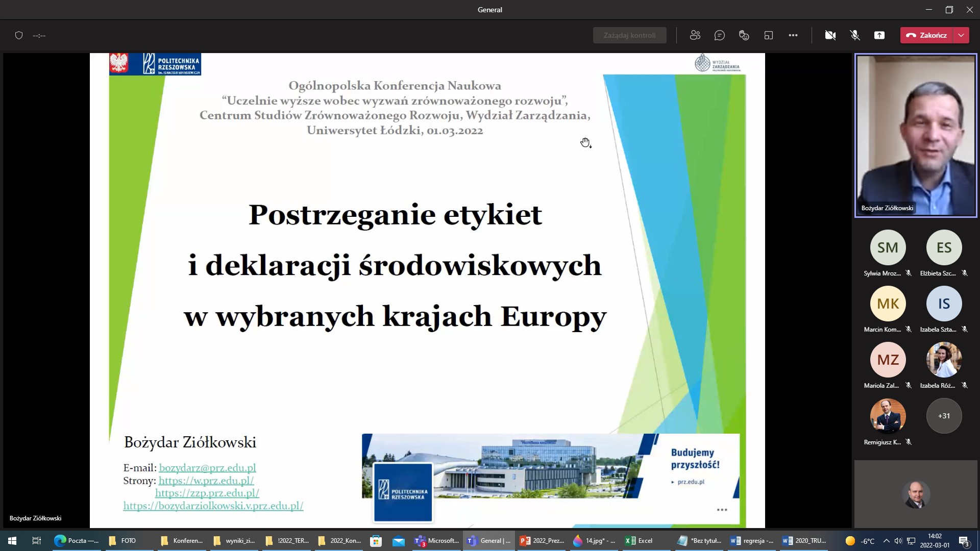Start sharing content via share icon
This screenshot has height=551, width=980.
[x=879, y=35]
